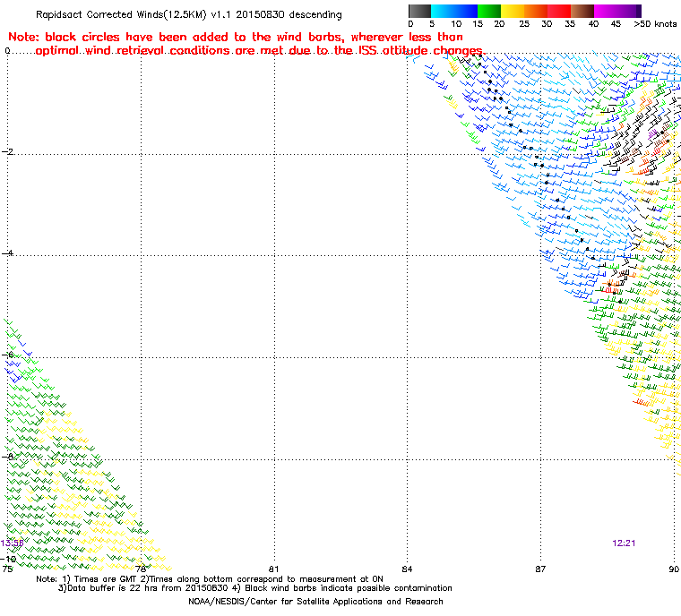Click the '-6' latitude axis label

tap(7, 355)
